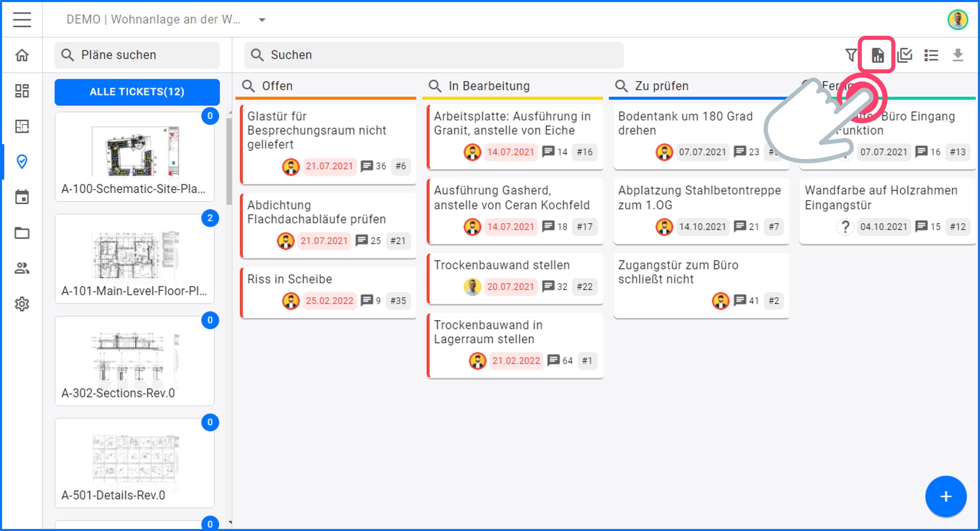The height and width of the screenshot is (531, 980).
Task: Open the calendar icon in sidebar
Action: point(22,197)
